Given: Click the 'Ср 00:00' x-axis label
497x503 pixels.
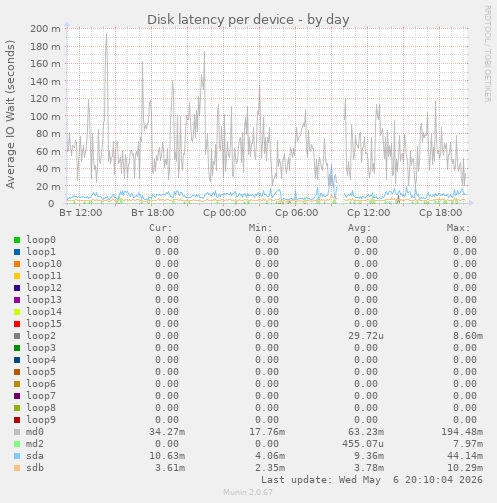Looking at the screenshot, I should tap(225, 213).
